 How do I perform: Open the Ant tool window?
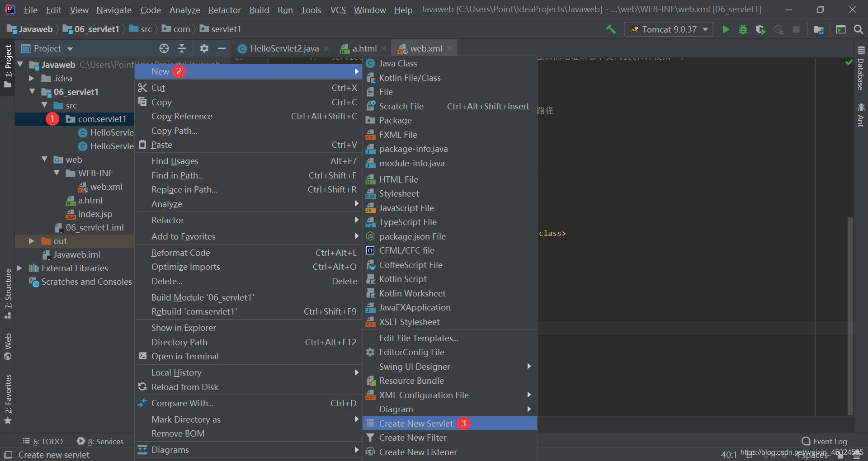coord(861,115)
